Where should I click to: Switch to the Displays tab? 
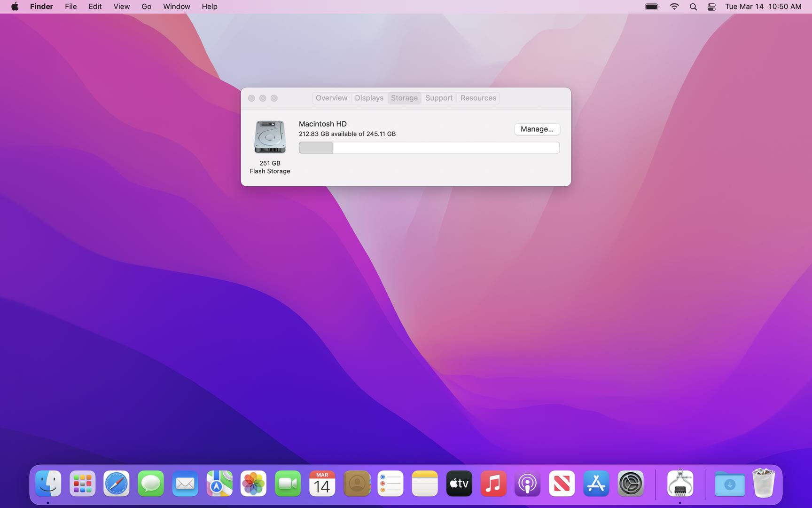click(x=368, y=98)
